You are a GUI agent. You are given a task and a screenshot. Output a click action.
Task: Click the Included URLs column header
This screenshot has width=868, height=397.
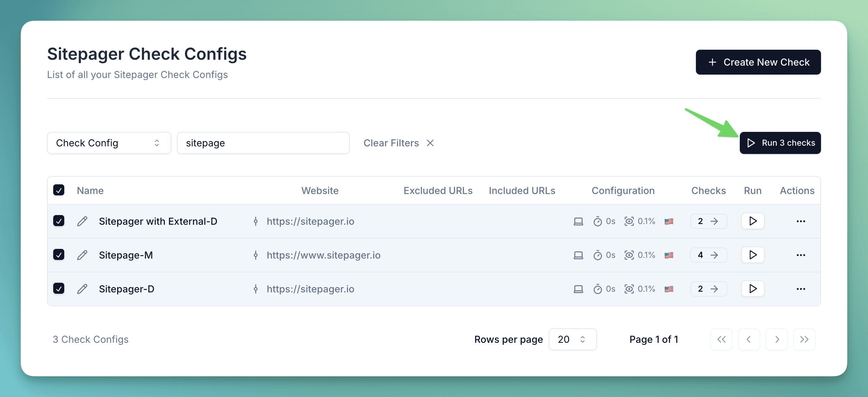(522, 191)
